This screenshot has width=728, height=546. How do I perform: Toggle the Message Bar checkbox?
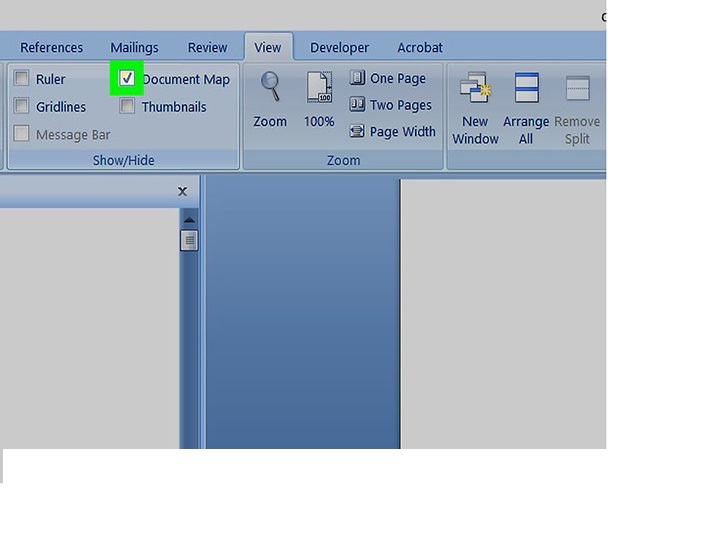[21, 134]
